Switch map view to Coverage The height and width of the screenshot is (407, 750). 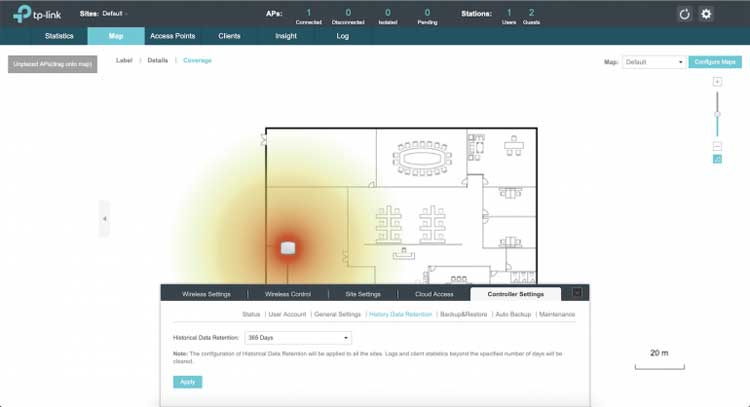[x=197, y=61]
